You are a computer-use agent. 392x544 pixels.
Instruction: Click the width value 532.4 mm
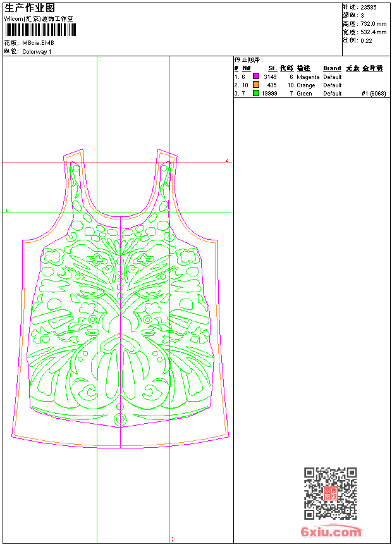pos(373,32)
